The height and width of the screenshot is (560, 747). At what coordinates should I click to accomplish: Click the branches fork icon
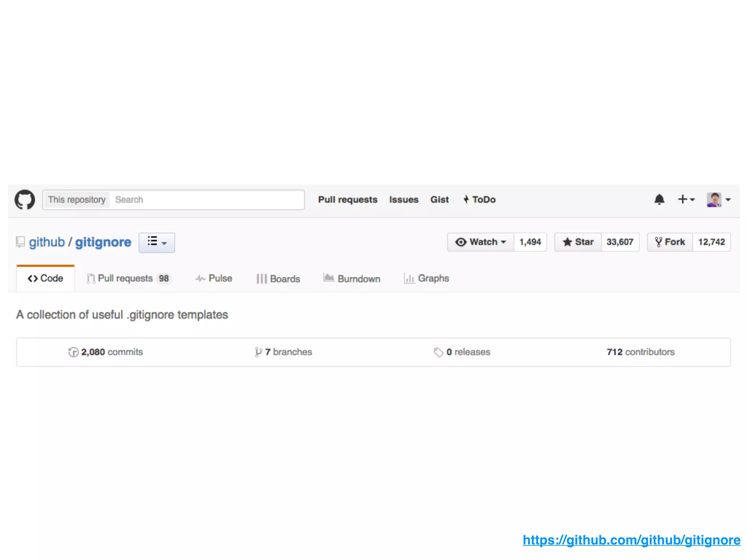click(258, 352)
